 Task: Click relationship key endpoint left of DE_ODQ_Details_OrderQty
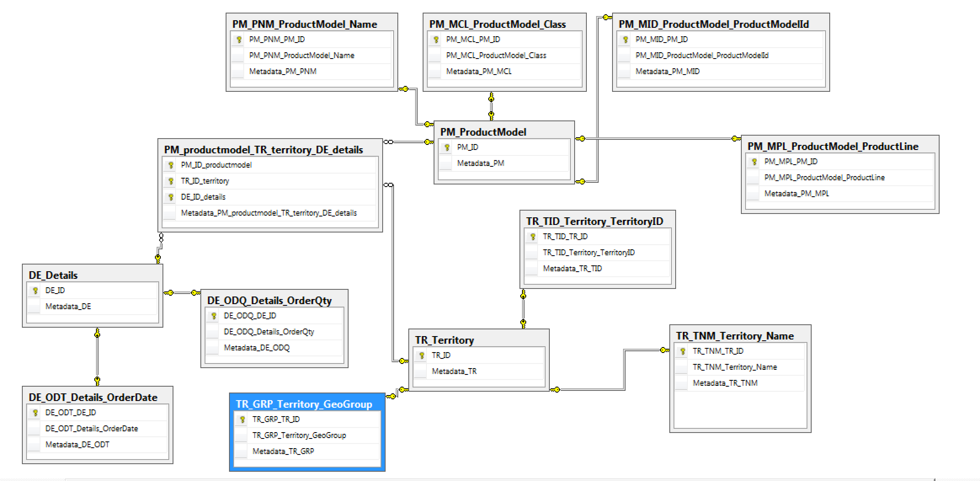click(x=194, y=293)
